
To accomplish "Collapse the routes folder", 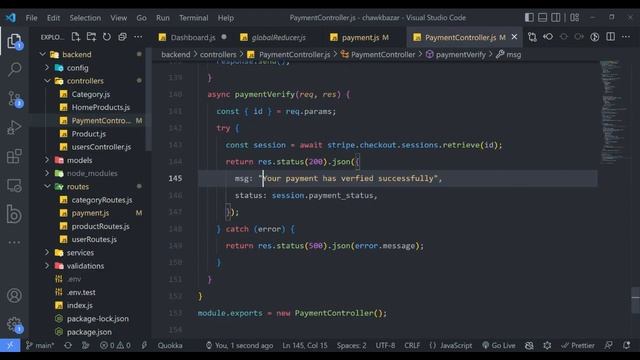I will (x=47, y=187).
